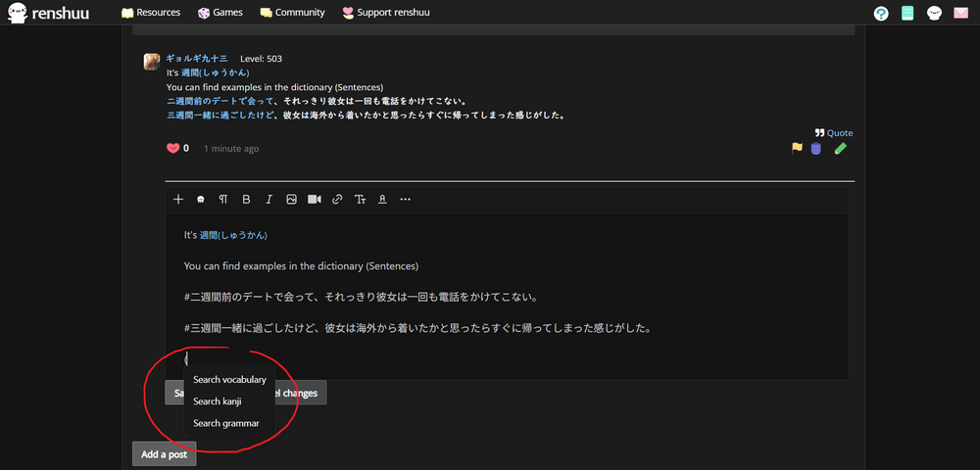This screenshot has width=980, height=470.
Task: Choose Search vocabulary from the popup
Action: pyautogui.click(x=229, y=379)
